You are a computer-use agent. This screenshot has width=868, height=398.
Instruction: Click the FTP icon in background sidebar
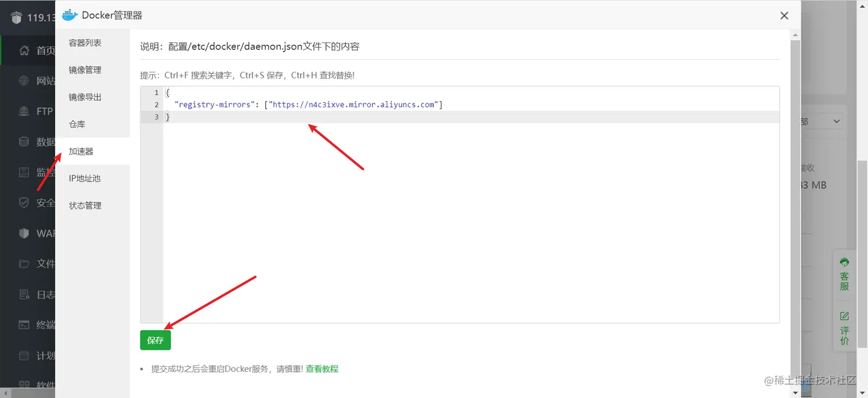click(x=24, y=111)
